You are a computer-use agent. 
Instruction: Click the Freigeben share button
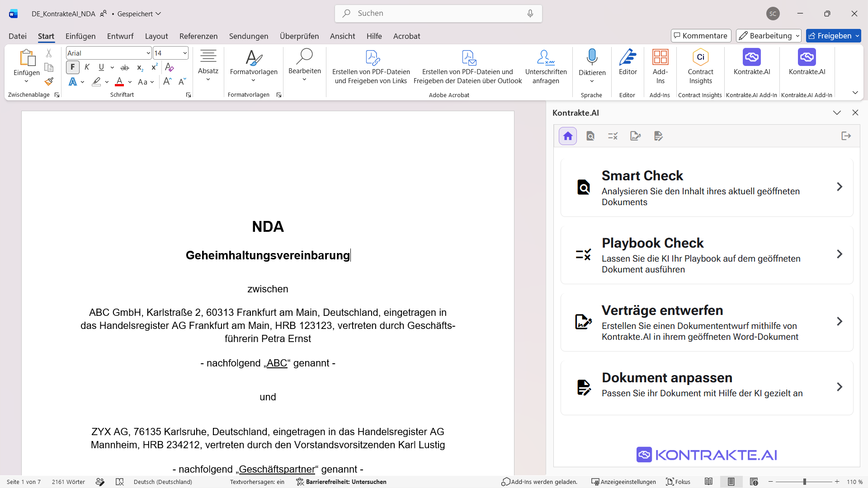(x=833, y=36)
